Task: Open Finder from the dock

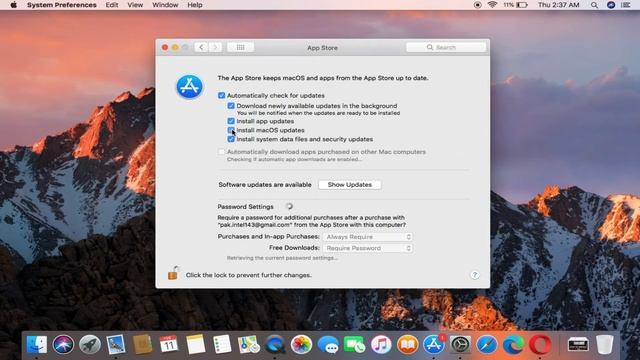Action: (37, 344)
